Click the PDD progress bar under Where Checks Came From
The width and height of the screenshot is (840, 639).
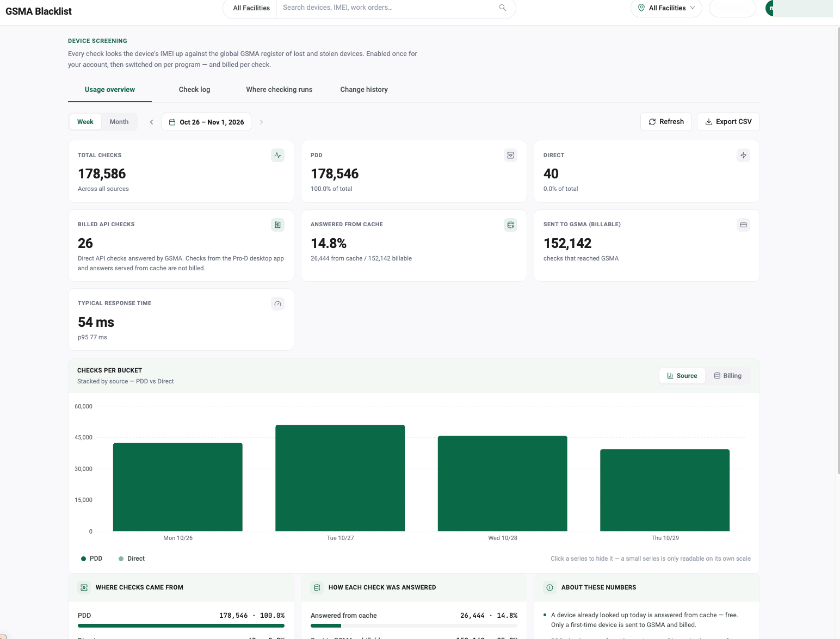[x=181, y=626]
